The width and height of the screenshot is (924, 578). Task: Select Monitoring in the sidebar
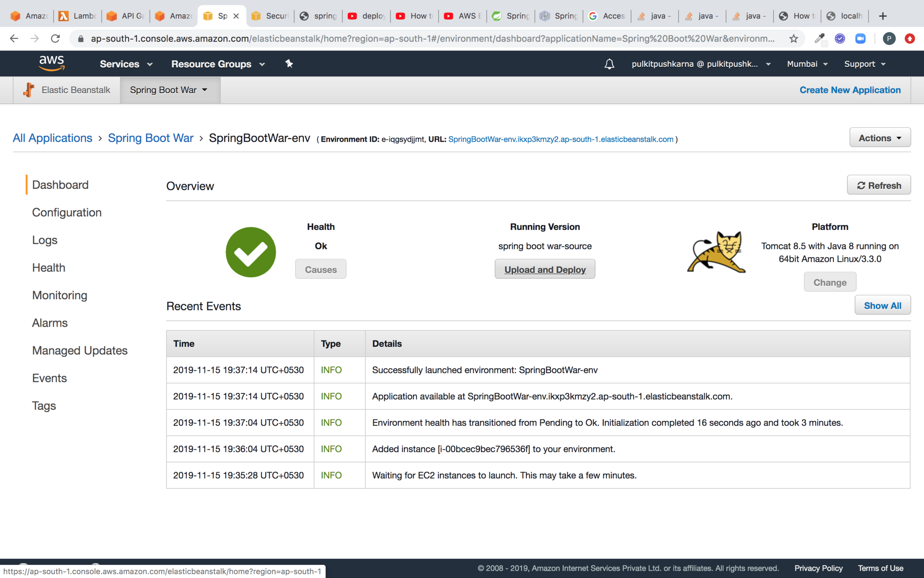[59, 295]
